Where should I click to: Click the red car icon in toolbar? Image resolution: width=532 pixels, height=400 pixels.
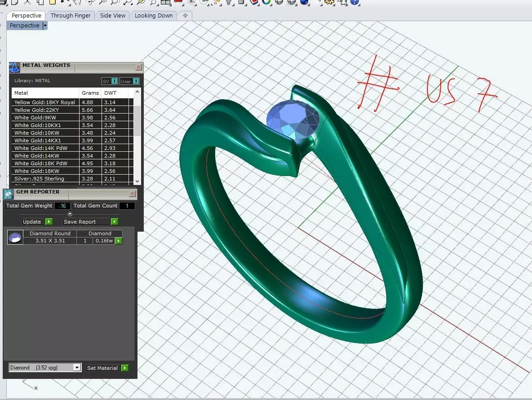pyautogui.click(x=178, y=2)
